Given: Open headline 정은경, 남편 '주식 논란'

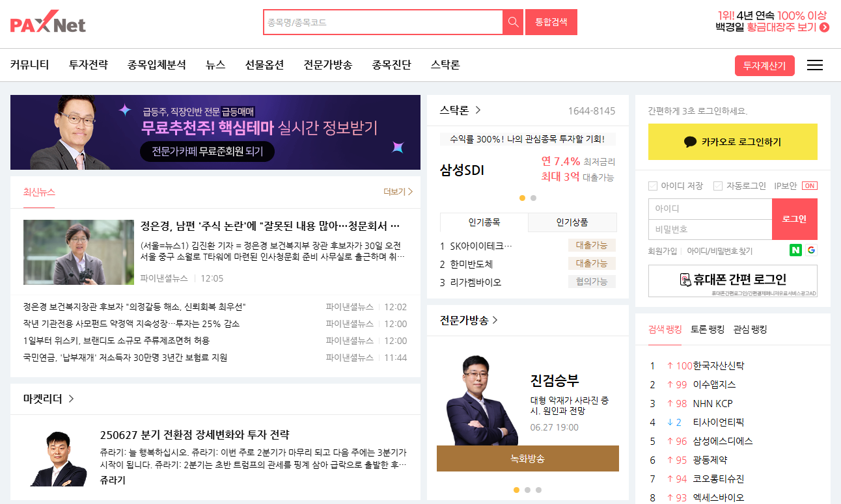Looking at the screenshot, I should (270, 226).
